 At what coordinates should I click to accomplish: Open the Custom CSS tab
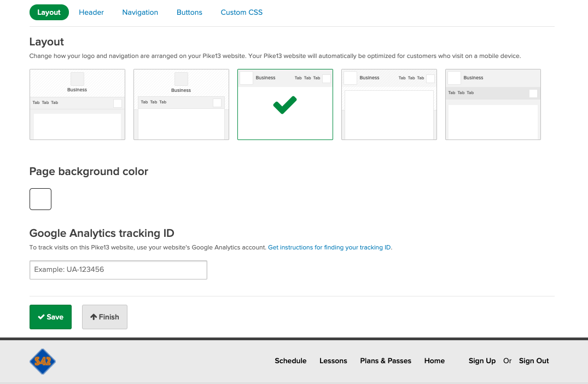click(x=241, y=12)
